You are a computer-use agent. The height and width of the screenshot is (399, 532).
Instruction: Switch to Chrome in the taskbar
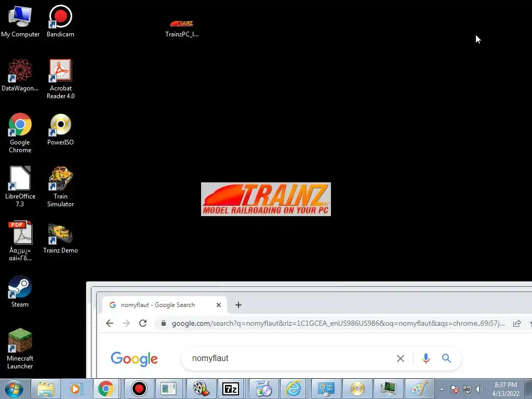105,389
